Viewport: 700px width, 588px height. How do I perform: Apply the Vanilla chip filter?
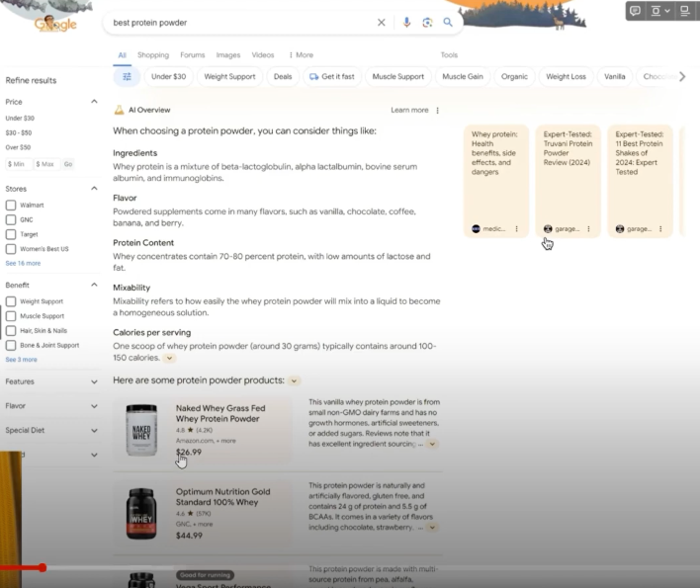point(615,77)
